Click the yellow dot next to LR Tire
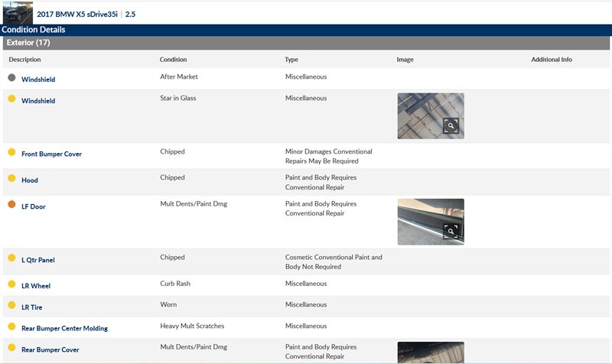This screenshot has width=612, height=364. point(11,305)
